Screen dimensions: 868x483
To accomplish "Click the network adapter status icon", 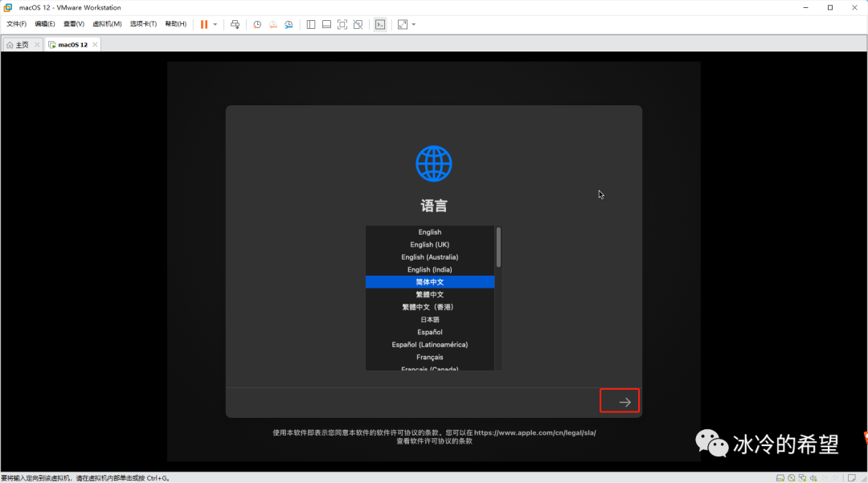I will [802, 478].
